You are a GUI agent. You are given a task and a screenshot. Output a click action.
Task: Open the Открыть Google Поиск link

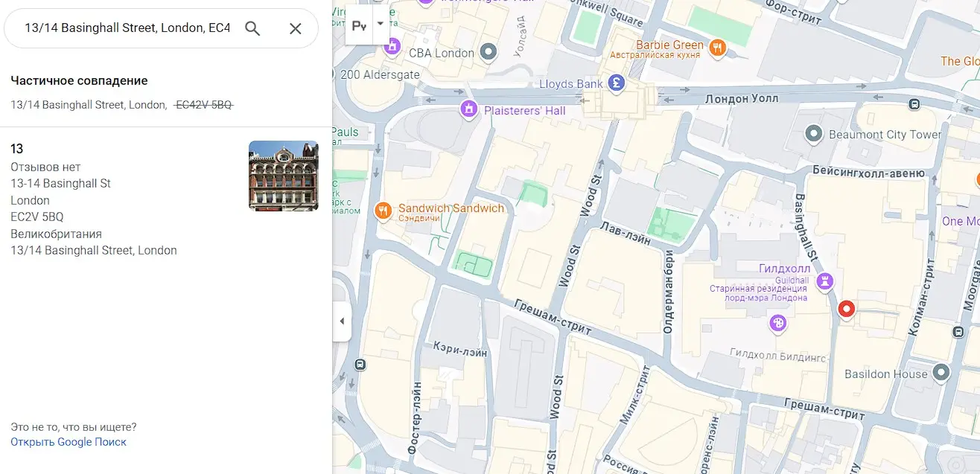[x=69, y=442]
